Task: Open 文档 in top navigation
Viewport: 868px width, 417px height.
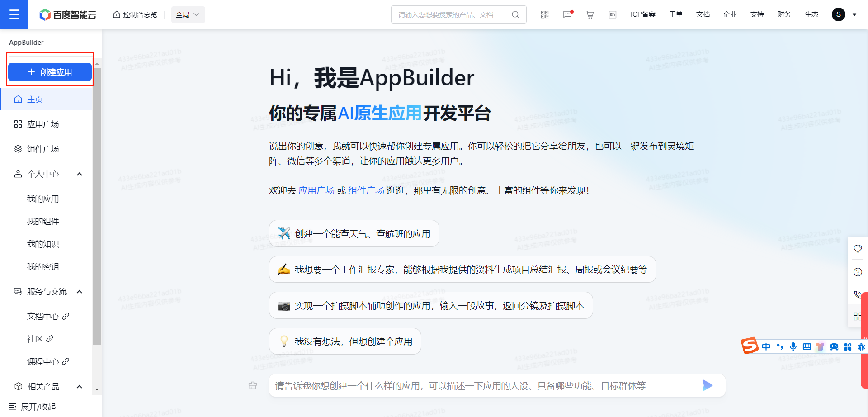Action: pyautogui.click(x=703, y=14)
